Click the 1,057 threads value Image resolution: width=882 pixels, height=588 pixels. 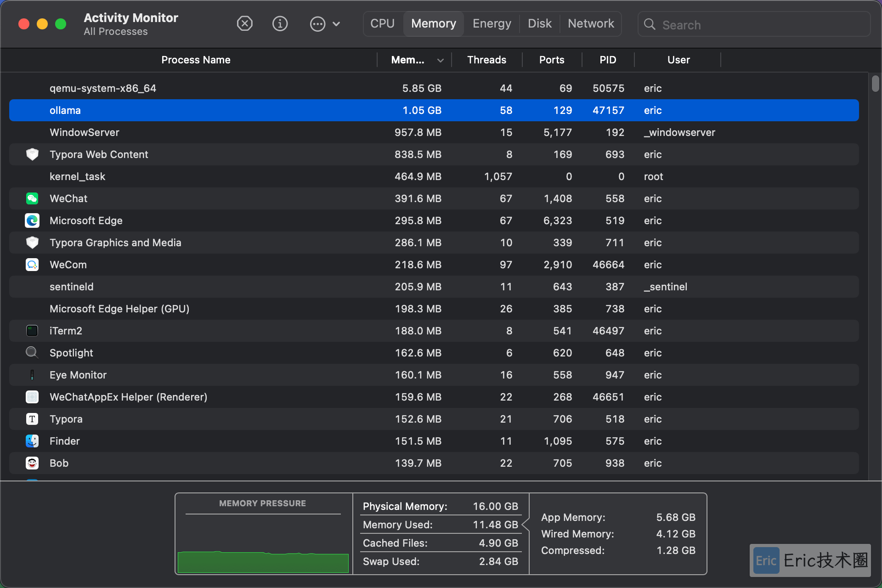[498, 176]
